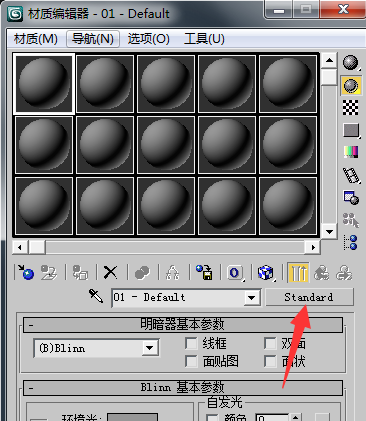The width and height of the screenshot is (366, 421).
Task: Click the Video Color Check icon
Action: pyautogui.click(x=351, y=152)
